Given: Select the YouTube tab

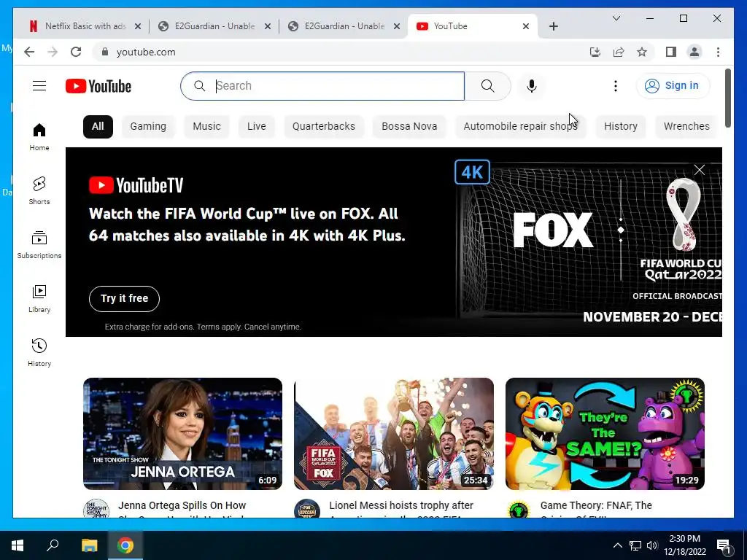Looking at the screenshot, I should [472, 26].
